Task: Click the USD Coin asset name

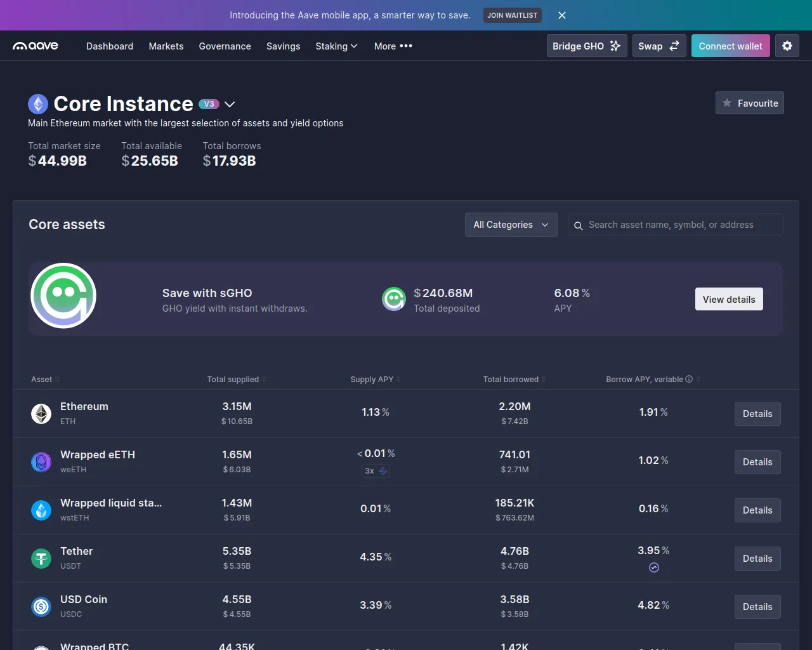Action: coord(84,599)
